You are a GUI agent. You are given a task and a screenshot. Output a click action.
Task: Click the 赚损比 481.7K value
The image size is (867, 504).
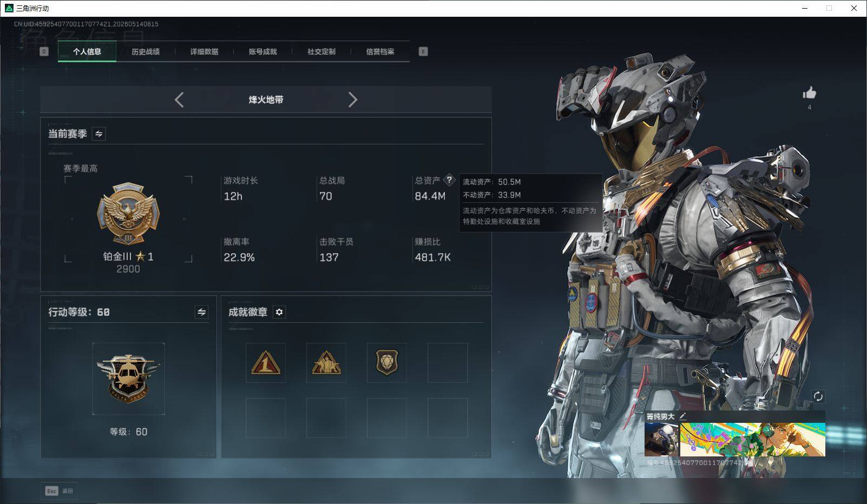click(x=433, y=257)
